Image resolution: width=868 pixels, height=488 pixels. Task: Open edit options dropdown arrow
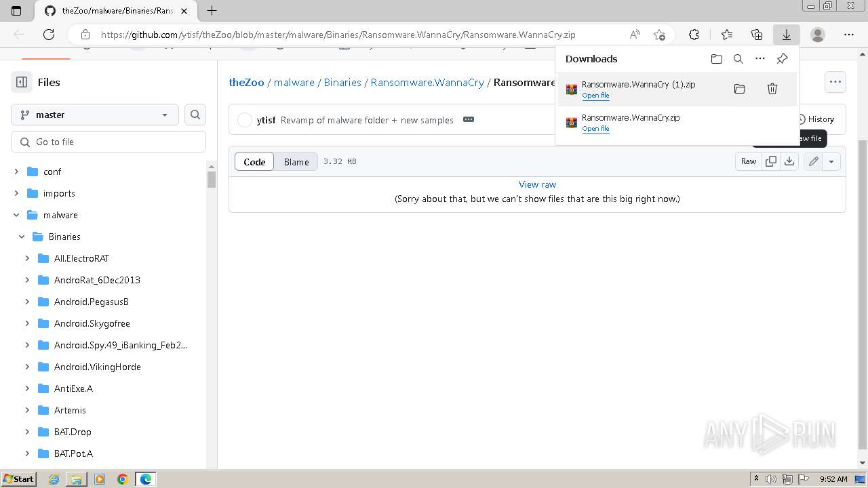tap(831, 161)
